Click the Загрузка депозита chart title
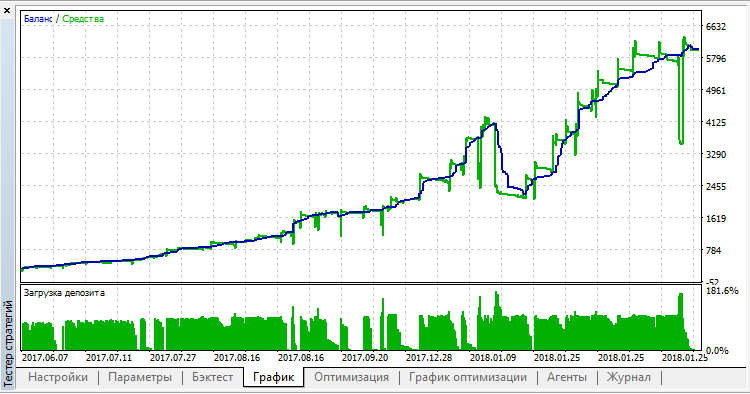Image resolution: width=750 pixels, height=394 pixels. (64, 293)
